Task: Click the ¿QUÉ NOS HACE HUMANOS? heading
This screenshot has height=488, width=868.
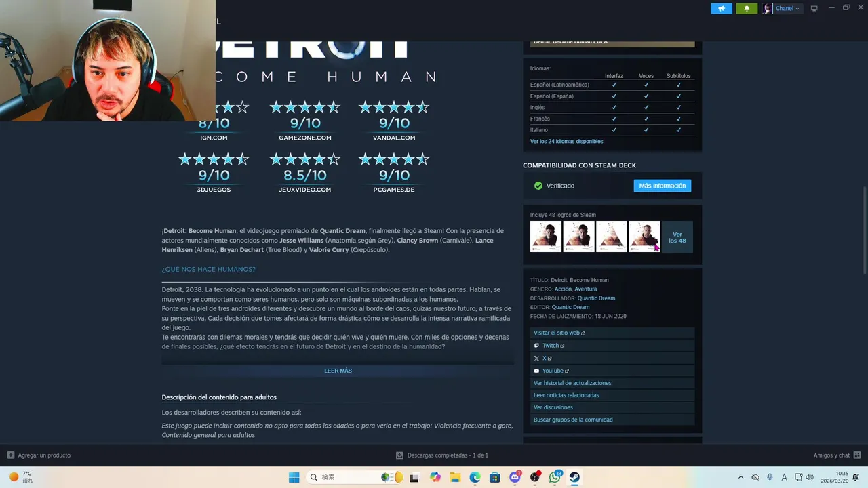Action: pos(208,269)
